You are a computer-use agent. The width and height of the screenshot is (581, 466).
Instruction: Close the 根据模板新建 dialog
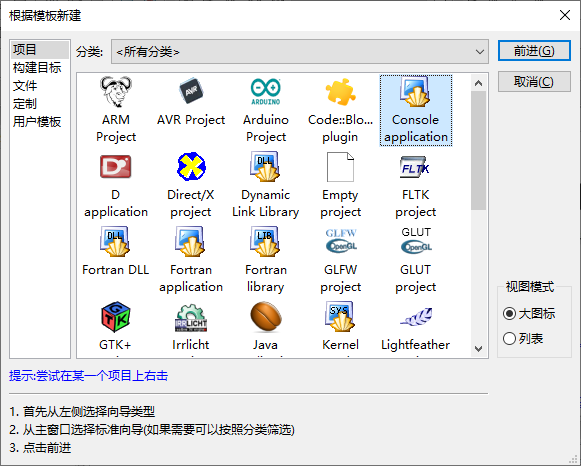[565, 15]
